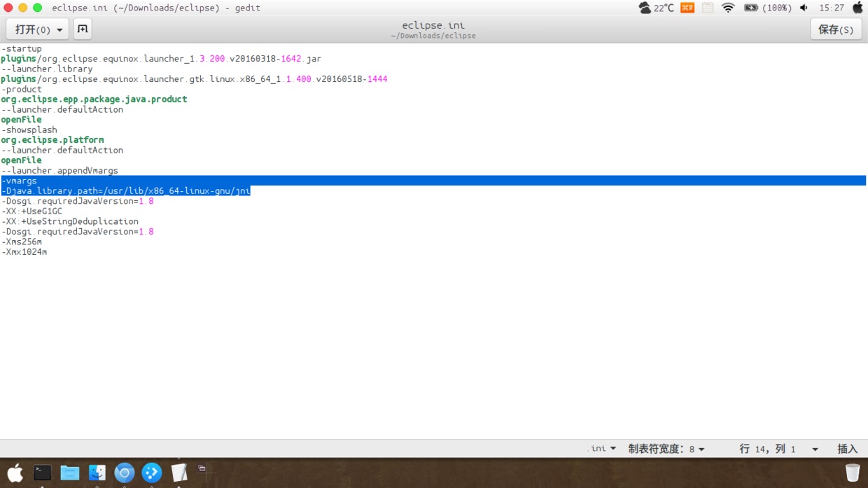Viewport: 868px width, 488px height.
Task: Open the calendar indicator in the top bar
Action: [x=708, y=8]
